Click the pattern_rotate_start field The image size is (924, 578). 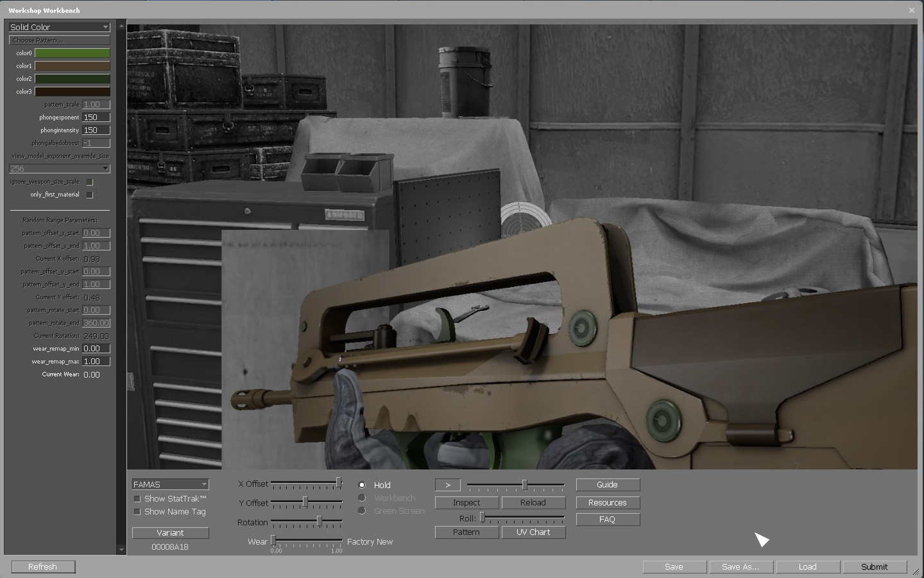pos(96,310)
